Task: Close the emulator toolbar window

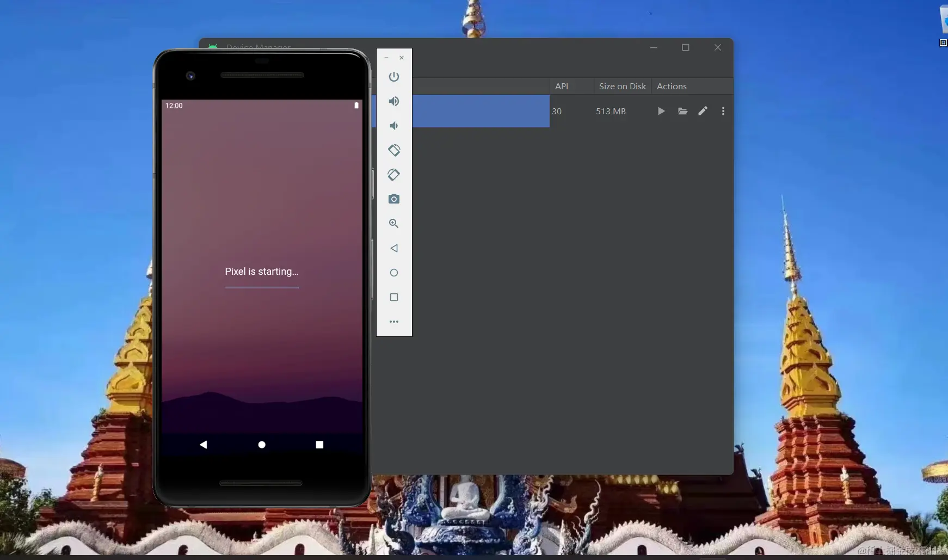Action: (402, 58)
